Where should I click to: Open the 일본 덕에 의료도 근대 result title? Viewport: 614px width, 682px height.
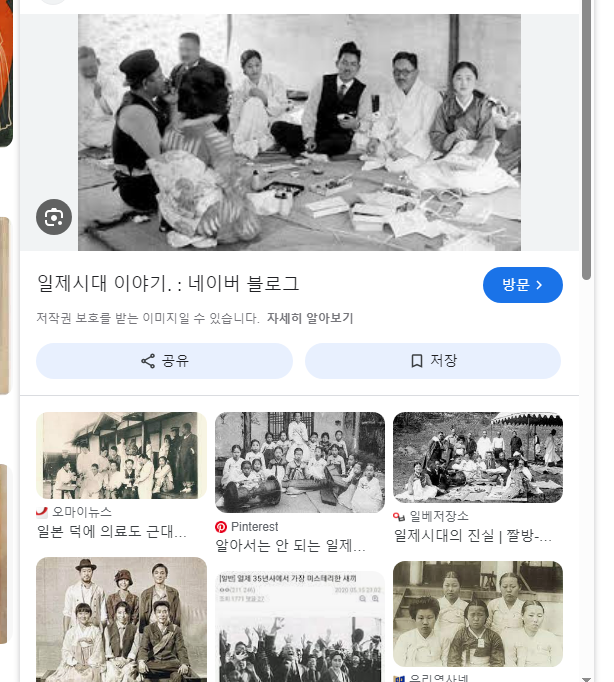coord(112,531)
